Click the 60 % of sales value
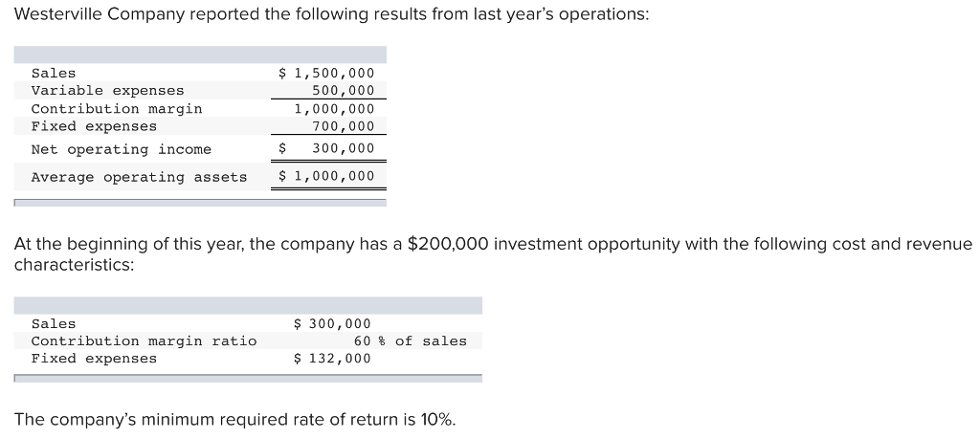 click(410, 340)
